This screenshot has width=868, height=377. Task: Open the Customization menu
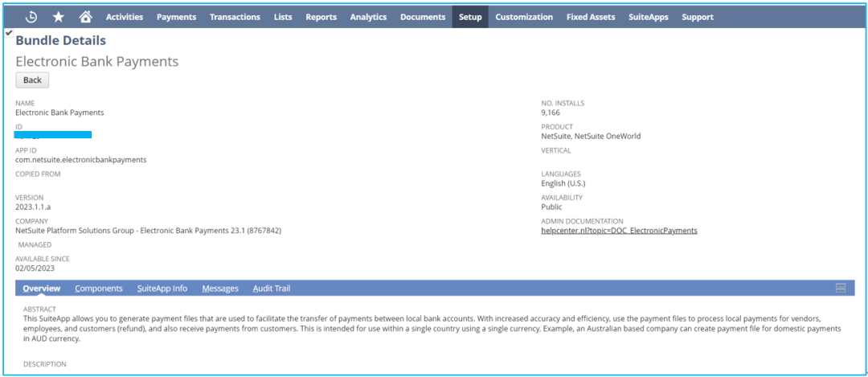tap(524, 17)
